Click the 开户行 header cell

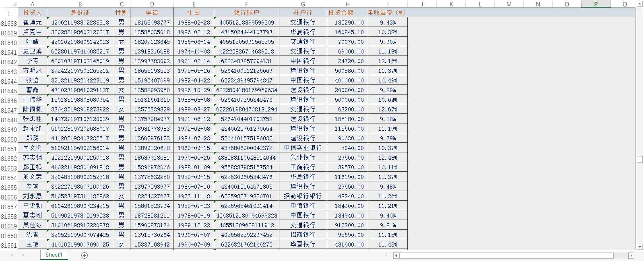(x=303, y=13)
